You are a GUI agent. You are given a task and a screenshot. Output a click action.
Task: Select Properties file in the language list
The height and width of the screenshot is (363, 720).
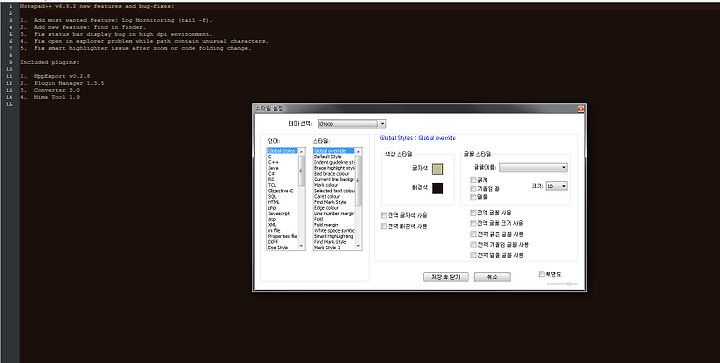click(282, 236)
